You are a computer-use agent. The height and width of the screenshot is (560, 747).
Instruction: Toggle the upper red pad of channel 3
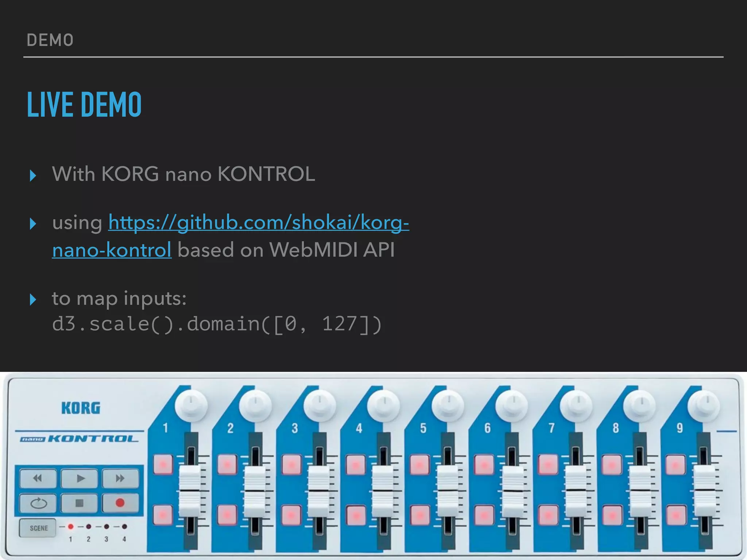coord(291,464)
